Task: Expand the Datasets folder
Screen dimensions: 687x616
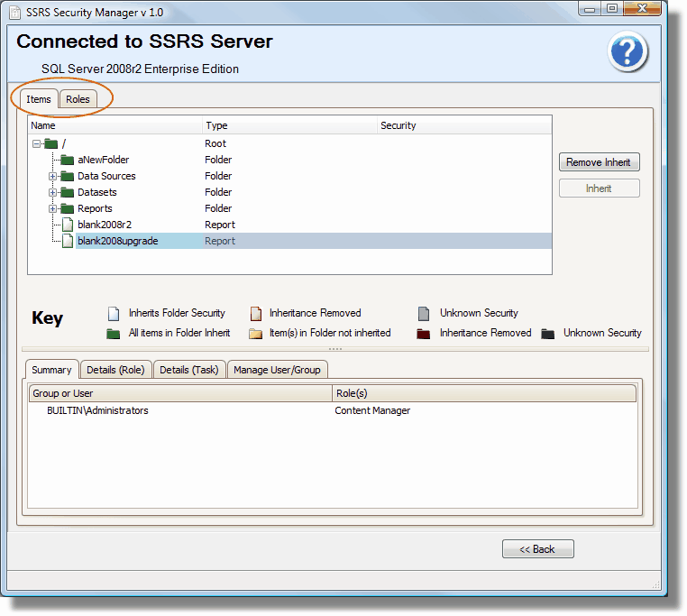Action: (52, 192)
